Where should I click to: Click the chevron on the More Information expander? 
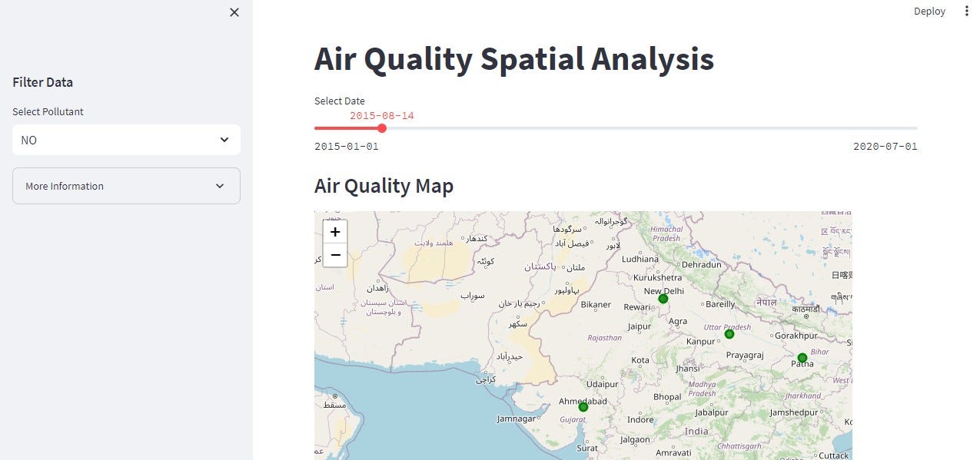click(219, 186)
